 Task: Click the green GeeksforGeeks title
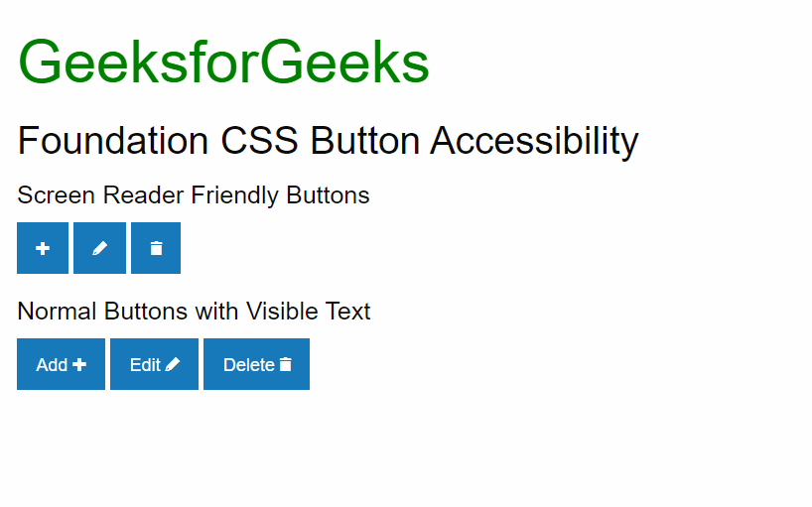[223, 62]
